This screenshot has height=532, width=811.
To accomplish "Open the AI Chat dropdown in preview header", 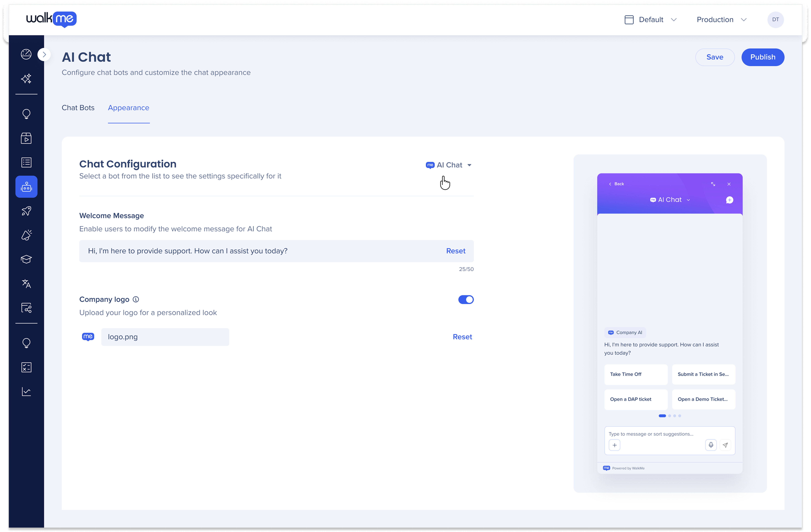I will coord(670,200).
